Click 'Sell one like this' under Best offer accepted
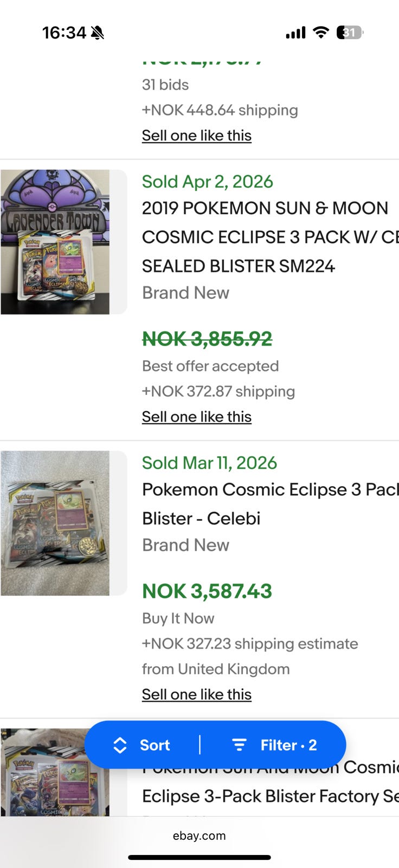 196,417
